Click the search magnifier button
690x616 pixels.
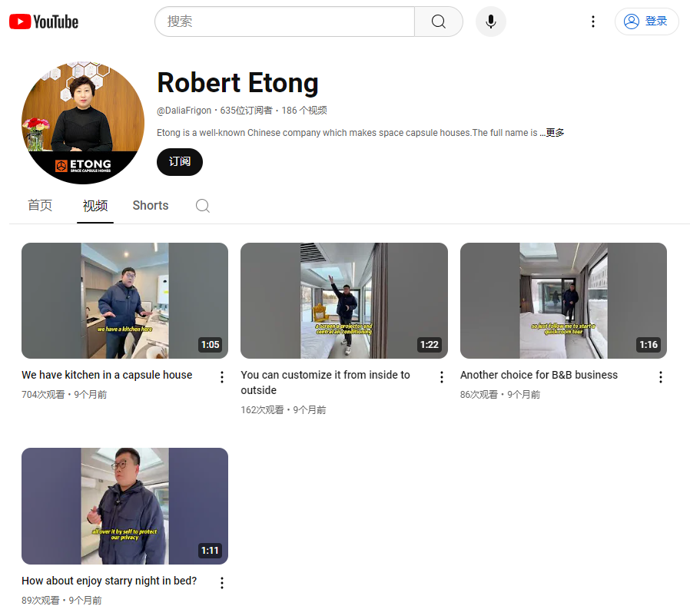point(438,22)
